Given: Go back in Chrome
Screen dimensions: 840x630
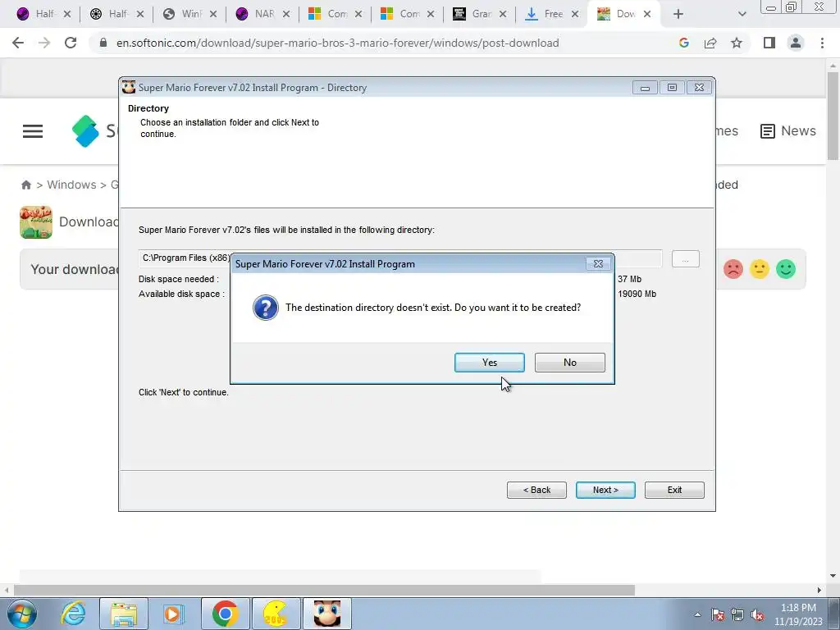Looking at the screenshot, I should (x=18, y=43).
